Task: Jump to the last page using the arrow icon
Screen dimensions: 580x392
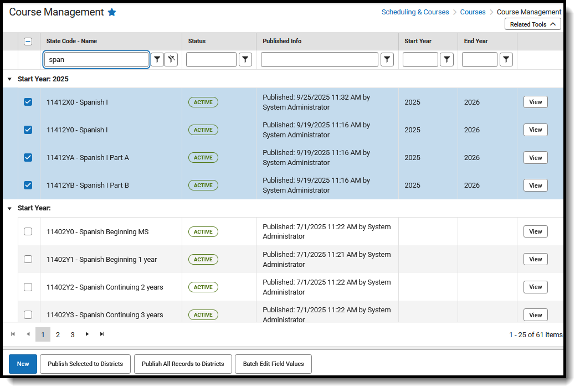Action: [x=101, y=334]
